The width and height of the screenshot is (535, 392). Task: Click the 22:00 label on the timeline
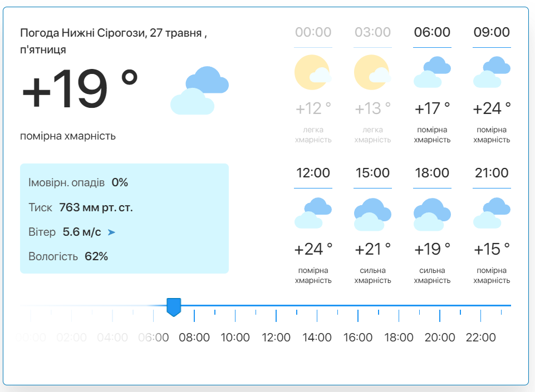[480, 338]
